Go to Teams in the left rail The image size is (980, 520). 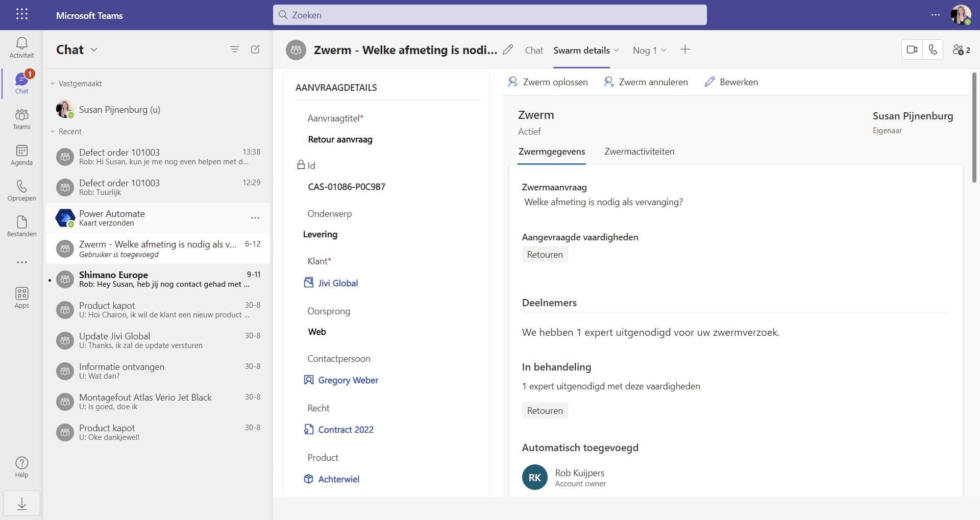21,119
